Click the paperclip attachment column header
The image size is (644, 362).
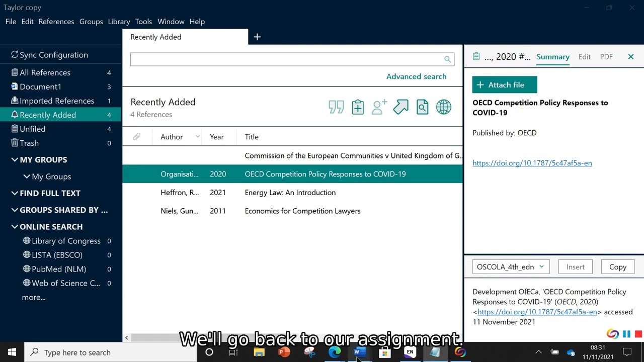(136, 137)
